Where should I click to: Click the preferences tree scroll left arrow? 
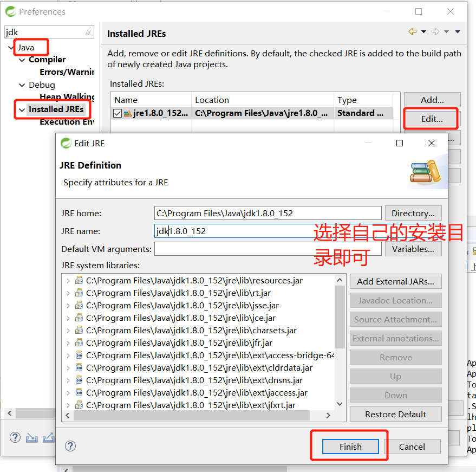(x=10, y=413)
